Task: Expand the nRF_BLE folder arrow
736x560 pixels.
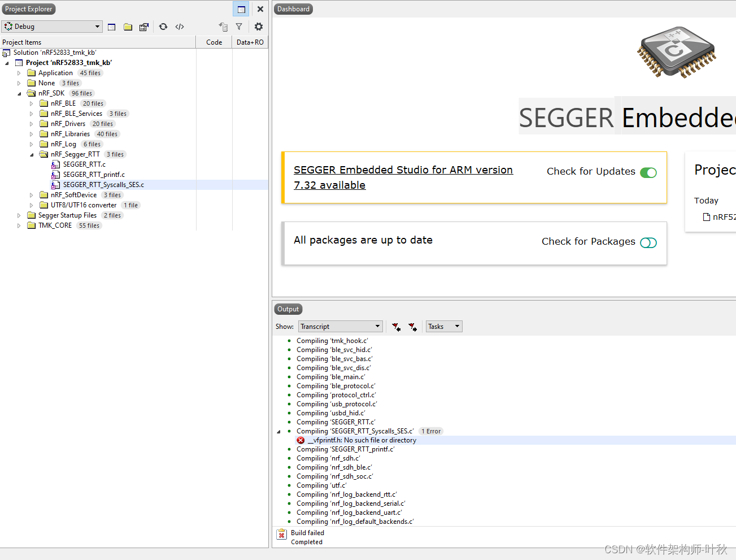Action: [32, 103]
